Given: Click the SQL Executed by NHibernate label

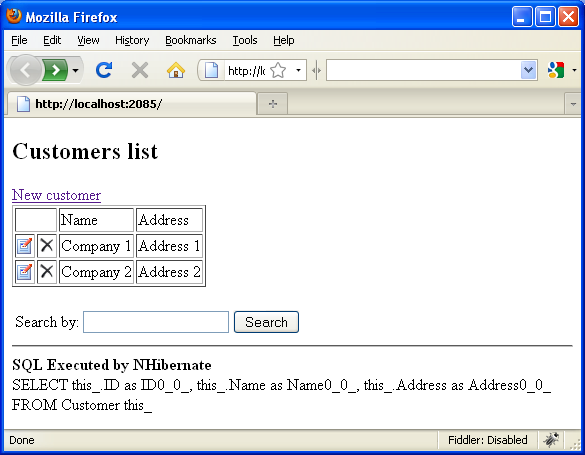Looking at the screenshot, I should click(x=112, y=365).
